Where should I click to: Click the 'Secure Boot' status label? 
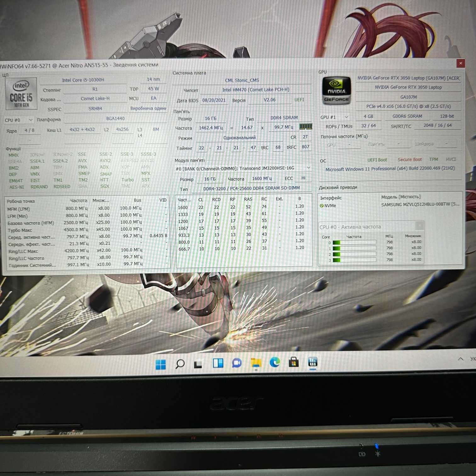410,160
